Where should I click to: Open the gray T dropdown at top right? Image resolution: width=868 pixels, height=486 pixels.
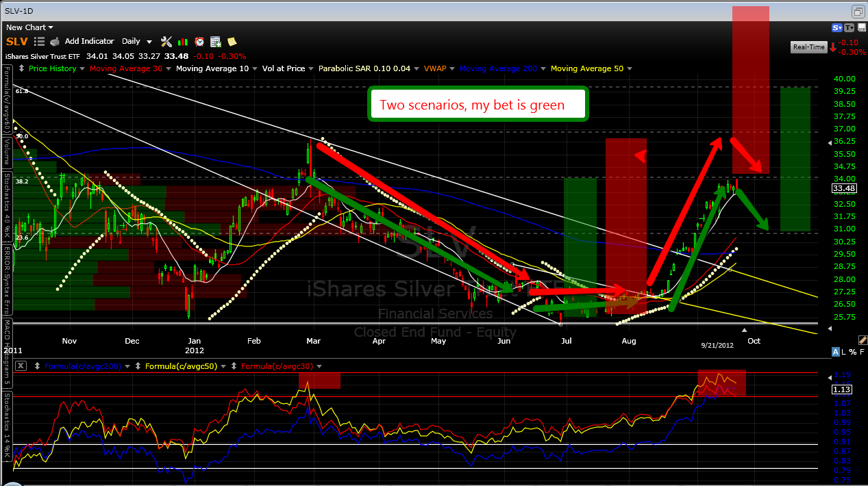coord(850,27)
